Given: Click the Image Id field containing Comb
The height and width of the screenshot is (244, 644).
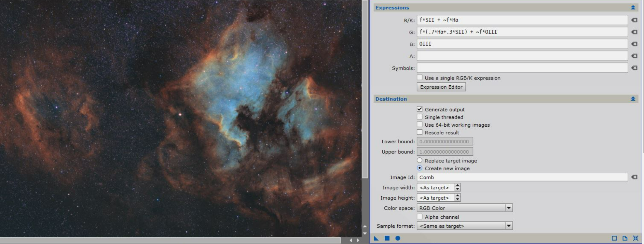Looking at the screenshot, I should click(522, 177).
